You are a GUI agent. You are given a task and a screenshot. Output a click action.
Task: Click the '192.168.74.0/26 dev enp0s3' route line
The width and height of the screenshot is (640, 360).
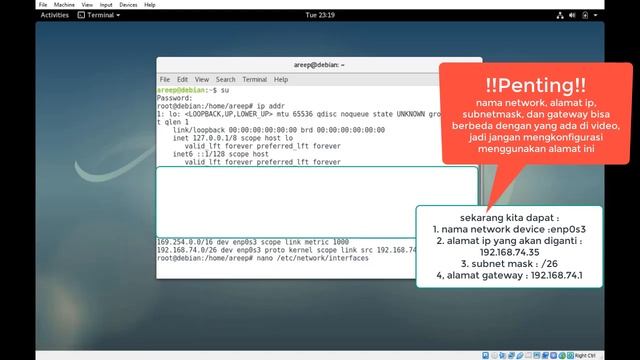[287, 250]
